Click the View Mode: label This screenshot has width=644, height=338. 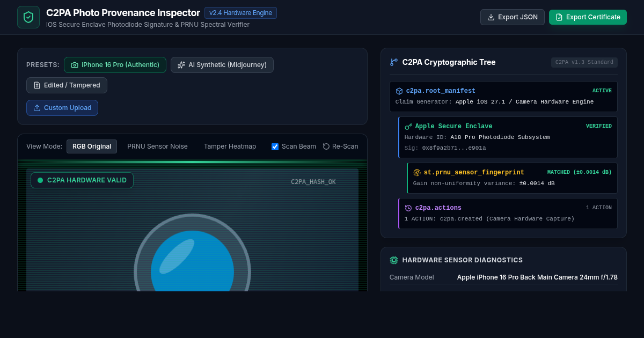click(x=44, y=146)
